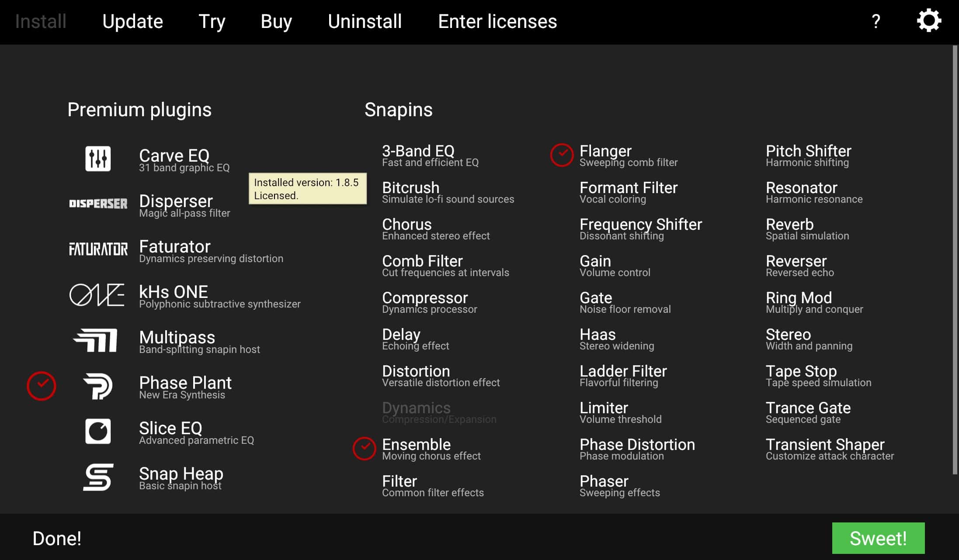Select the kHs ONE plugin name
This screenshot has width=959, height=560.
click(173, 292)
